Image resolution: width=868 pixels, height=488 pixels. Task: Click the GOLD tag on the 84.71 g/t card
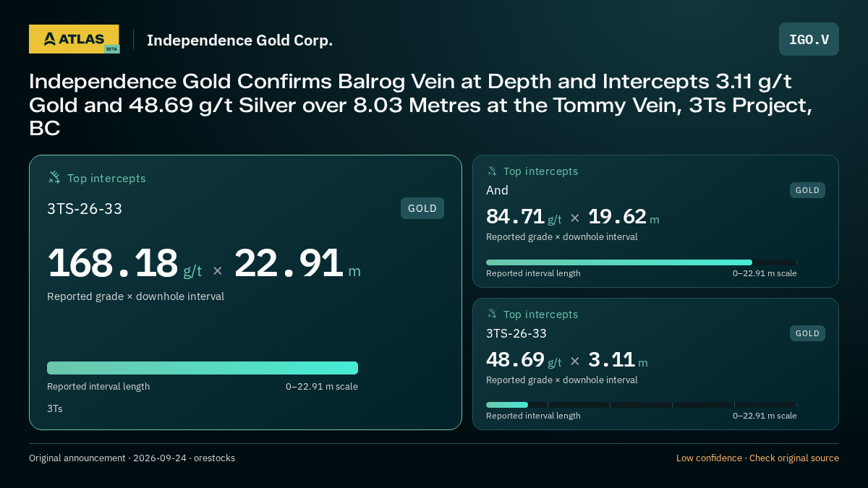(x=807, y=190)
